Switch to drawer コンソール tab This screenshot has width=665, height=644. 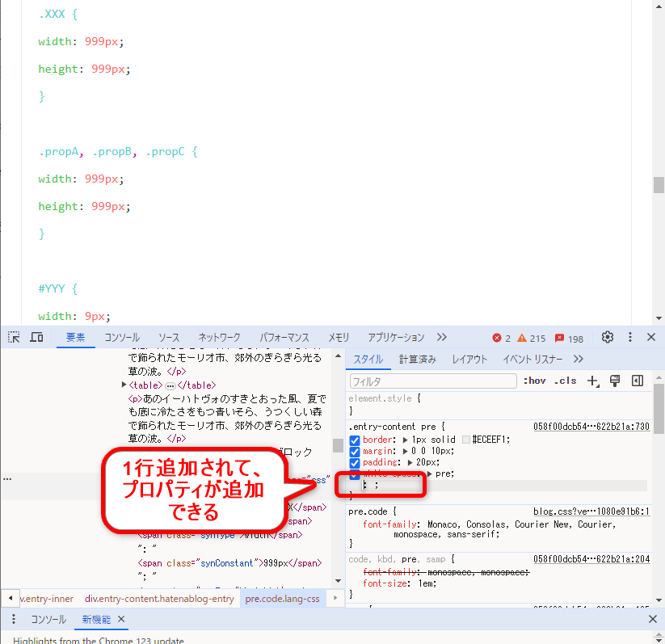(x=48, y=620)
